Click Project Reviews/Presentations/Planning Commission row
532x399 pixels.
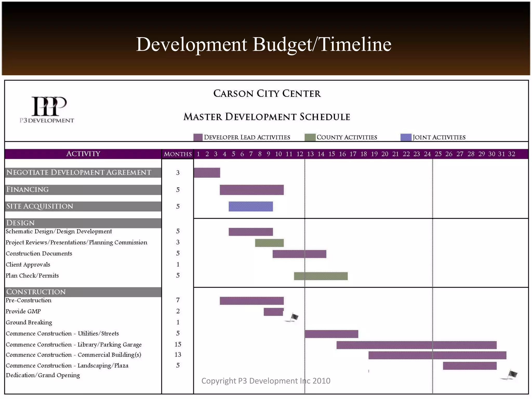click(x=76, y=243)
